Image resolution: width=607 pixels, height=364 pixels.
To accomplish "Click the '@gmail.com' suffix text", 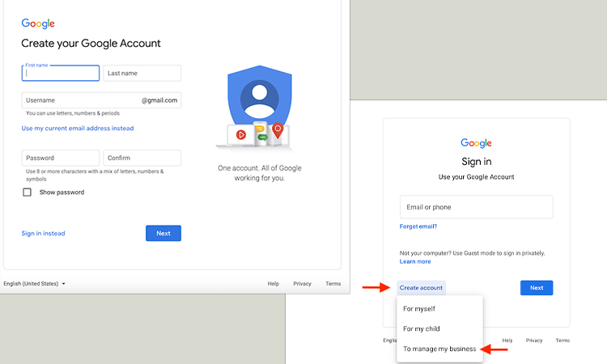I will click(159, 100).
